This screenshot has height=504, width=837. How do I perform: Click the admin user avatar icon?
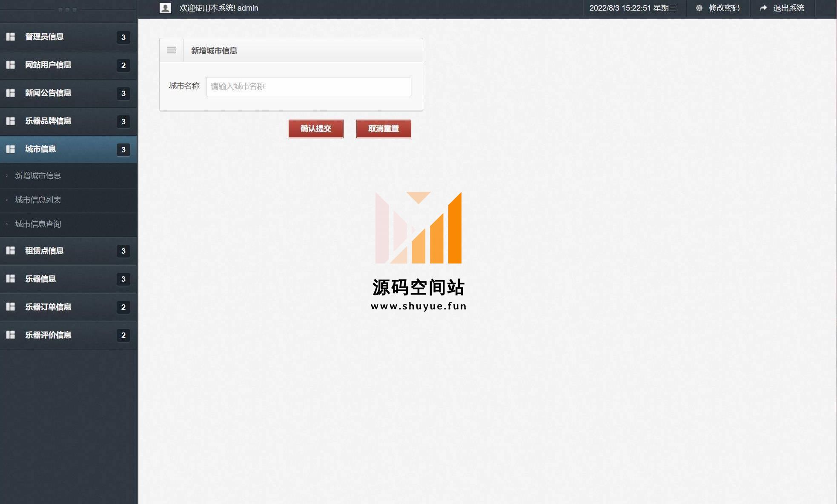[x=165, y=8]
